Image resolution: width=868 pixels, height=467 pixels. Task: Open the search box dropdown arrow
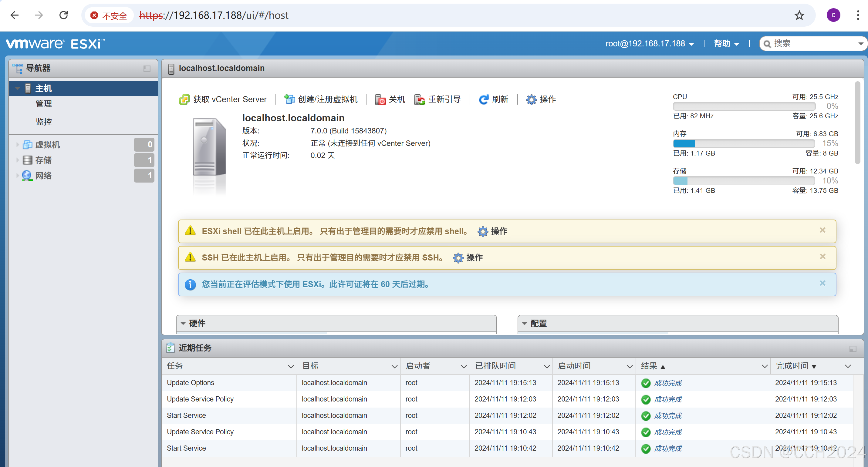(861, 44)
